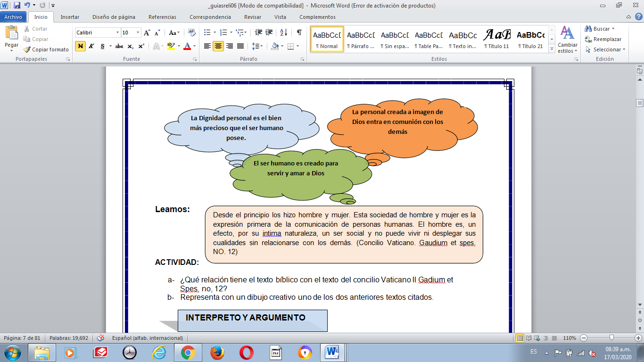Decrease paragraph indent

point(258,33)
